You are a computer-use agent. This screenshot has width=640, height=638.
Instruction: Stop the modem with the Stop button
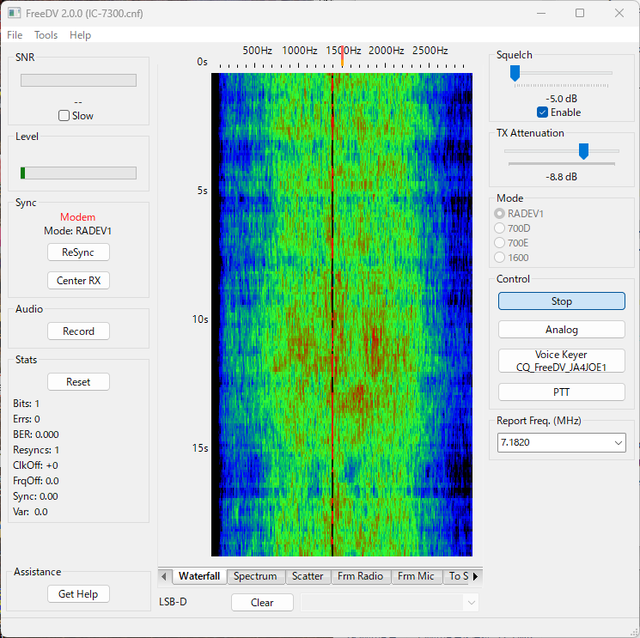(x=561, y=301)
